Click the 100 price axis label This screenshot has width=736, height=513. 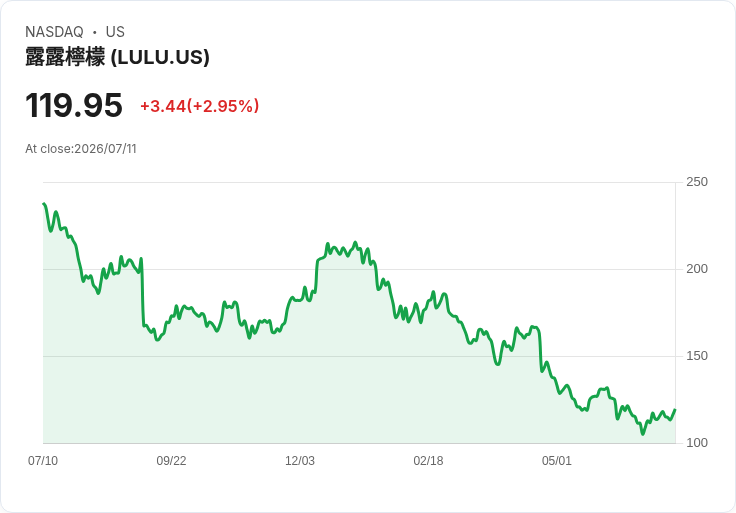tap(697, 443)
